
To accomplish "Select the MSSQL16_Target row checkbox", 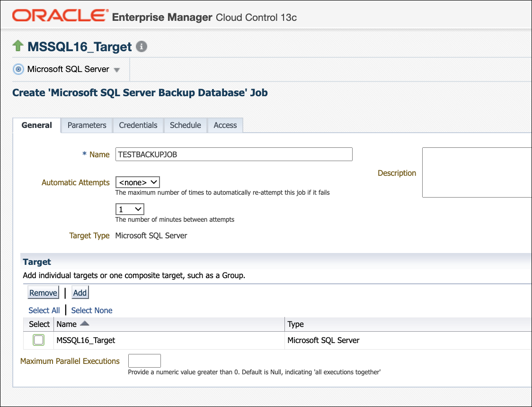I will tap(39, 340).
